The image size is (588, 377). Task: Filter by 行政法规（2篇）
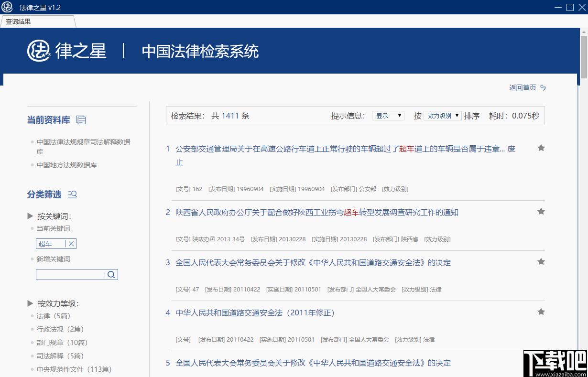click(x=60, y=329)
